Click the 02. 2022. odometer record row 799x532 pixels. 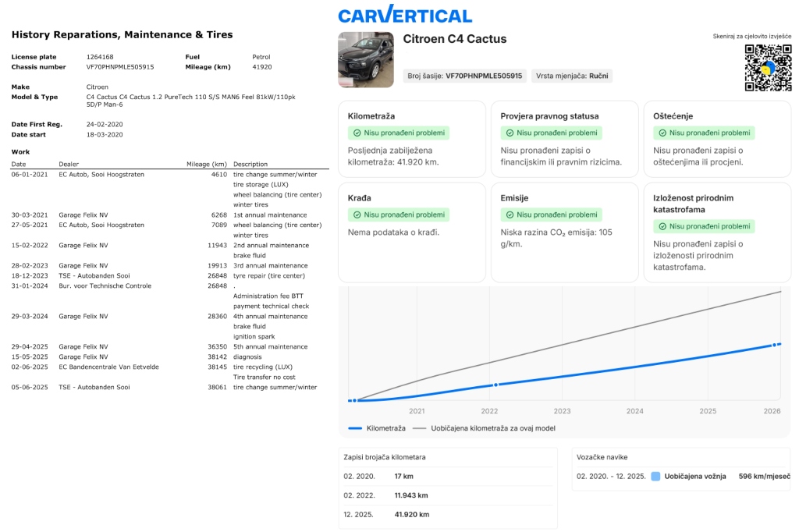448,495
